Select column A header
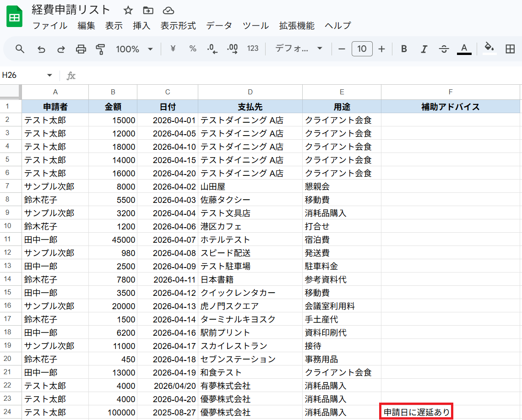 click(x=55, y=92)
